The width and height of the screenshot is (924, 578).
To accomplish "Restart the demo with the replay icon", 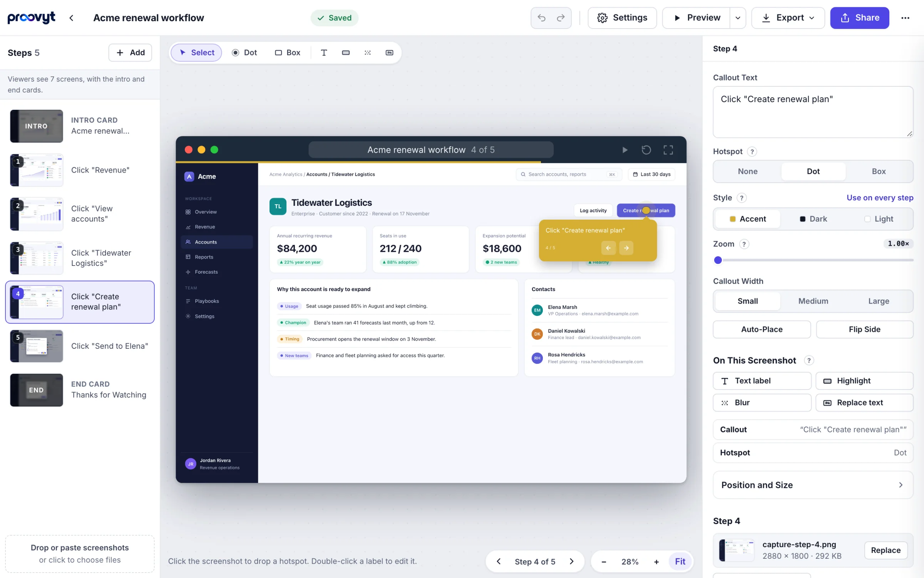I will (x=646, y=150).
